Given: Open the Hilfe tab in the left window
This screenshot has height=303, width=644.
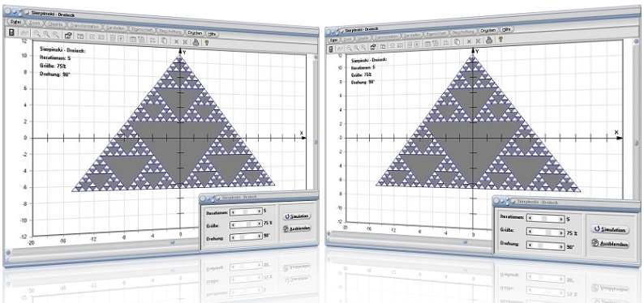Looking at the screenshot, I should pyautogui.click(x=213, y=34).
